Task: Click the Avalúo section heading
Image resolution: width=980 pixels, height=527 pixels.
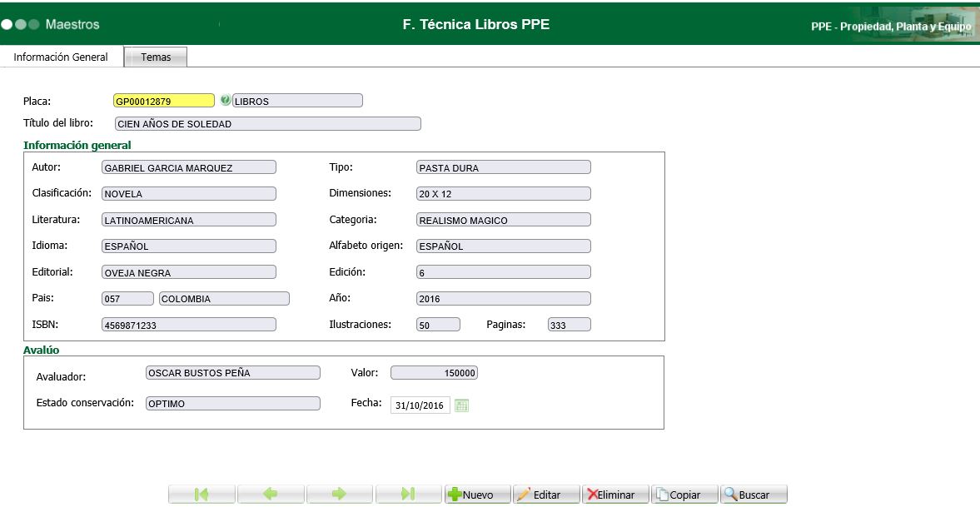Action: tap(42, 350)
